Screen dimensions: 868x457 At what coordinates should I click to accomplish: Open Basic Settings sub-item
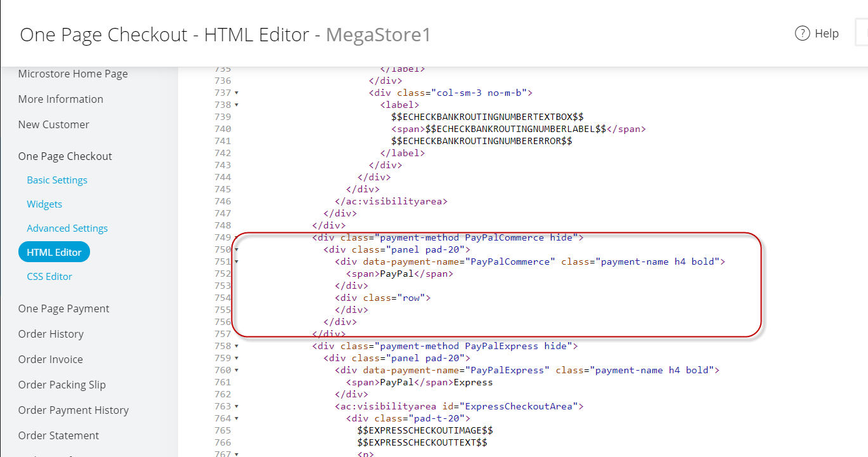tap(57, 180)
